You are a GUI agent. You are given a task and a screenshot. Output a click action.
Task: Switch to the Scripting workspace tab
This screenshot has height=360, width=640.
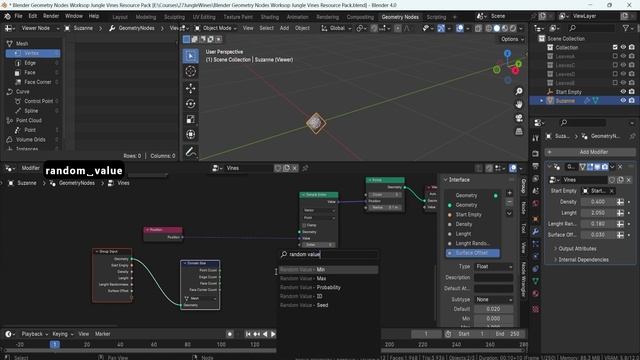click(436, 17)
